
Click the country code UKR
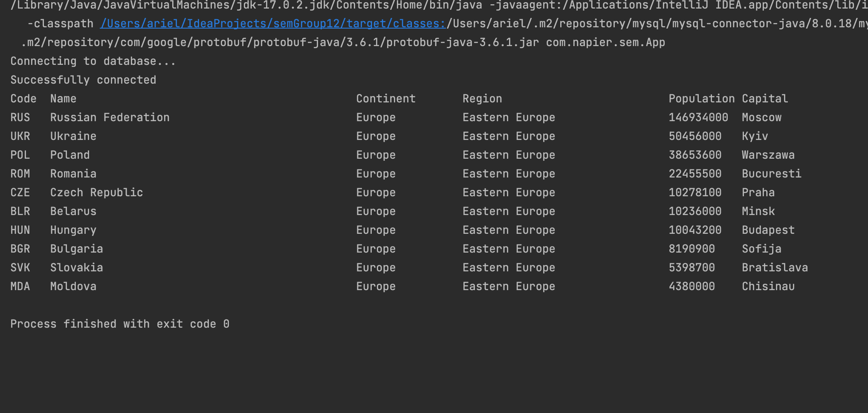[20, 136]
